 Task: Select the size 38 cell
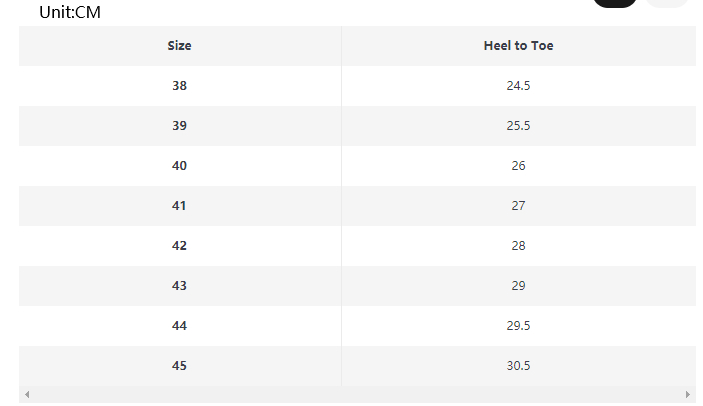coord(180,86)
